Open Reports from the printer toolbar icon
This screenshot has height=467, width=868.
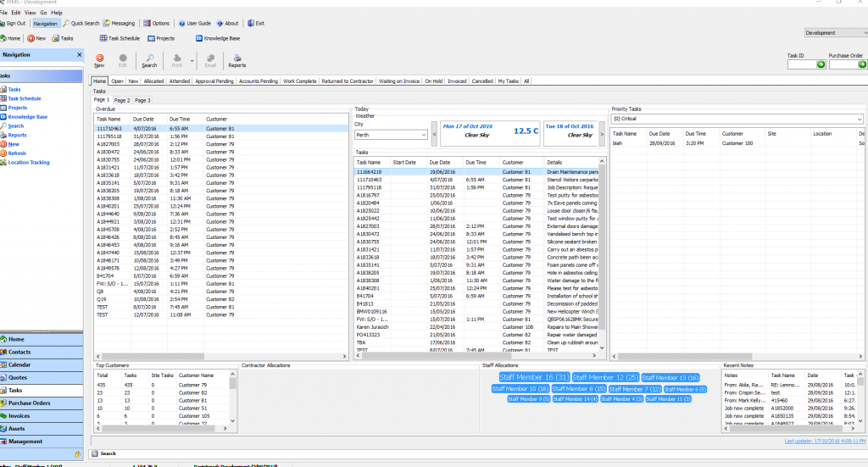tap(236, 58)
